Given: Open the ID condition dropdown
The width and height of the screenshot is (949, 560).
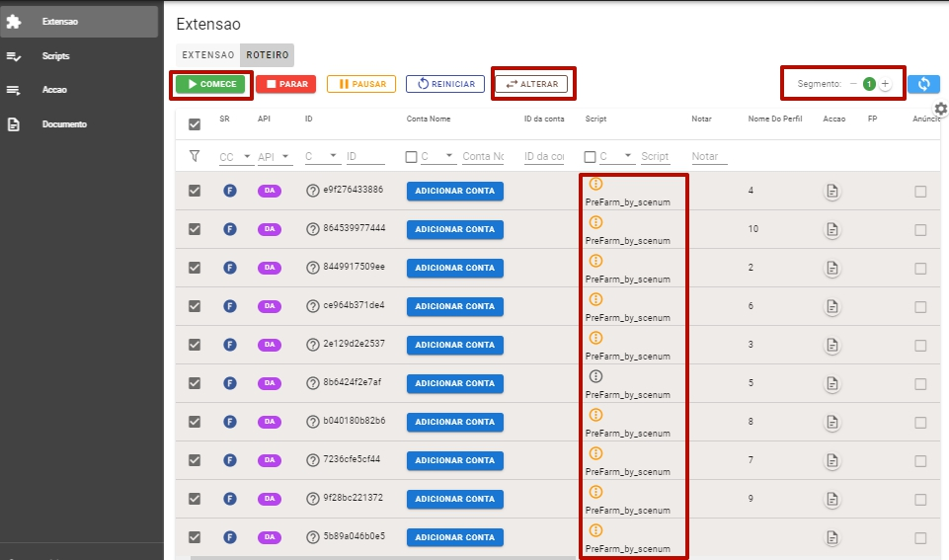Looking at the screenshot, I should coord(321,156).
